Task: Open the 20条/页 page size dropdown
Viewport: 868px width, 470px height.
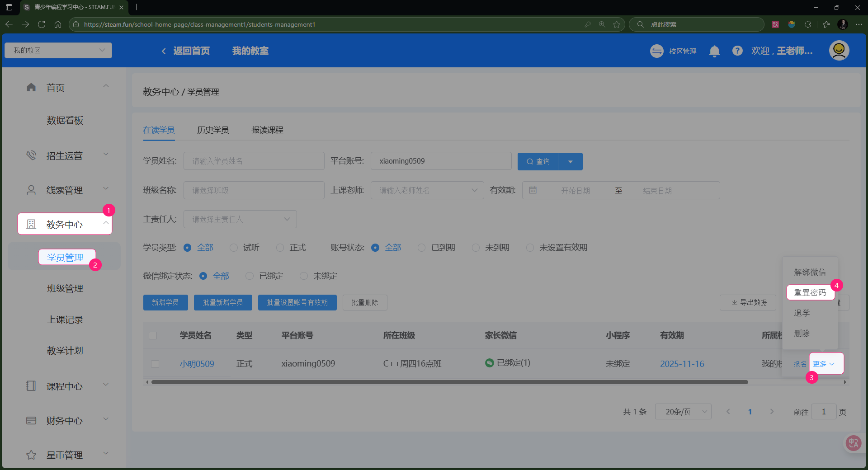Action: [x=683, y=412]
